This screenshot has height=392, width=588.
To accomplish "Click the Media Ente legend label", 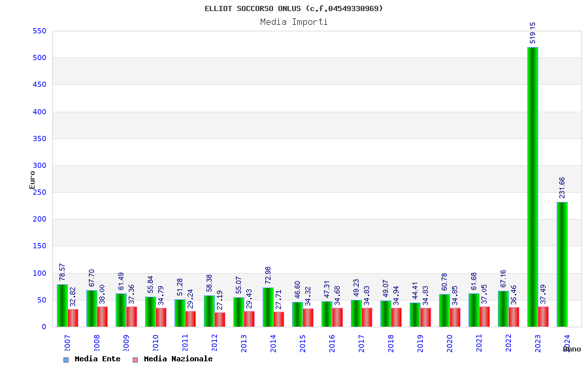I will (97, 359).
